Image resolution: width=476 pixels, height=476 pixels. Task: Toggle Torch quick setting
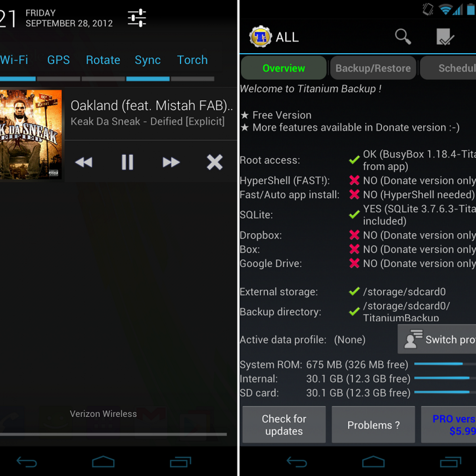coord(192,60)
